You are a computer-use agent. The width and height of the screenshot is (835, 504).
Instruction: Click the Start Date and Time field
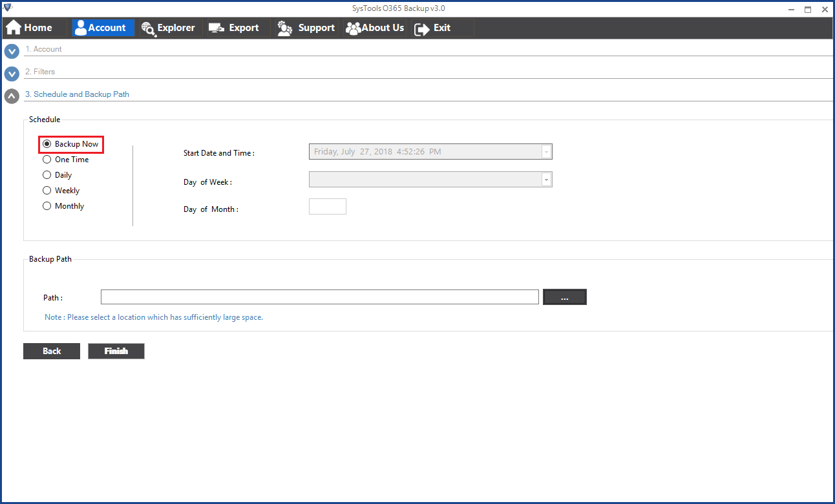click(x=430, y=152)
